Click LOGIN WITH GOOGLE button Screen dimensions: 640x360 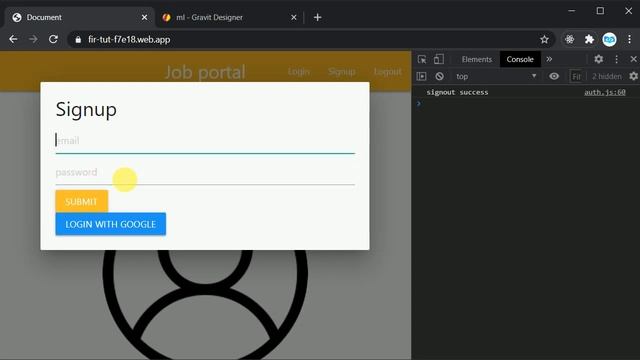pyautogui.click(x=111, y=224)
